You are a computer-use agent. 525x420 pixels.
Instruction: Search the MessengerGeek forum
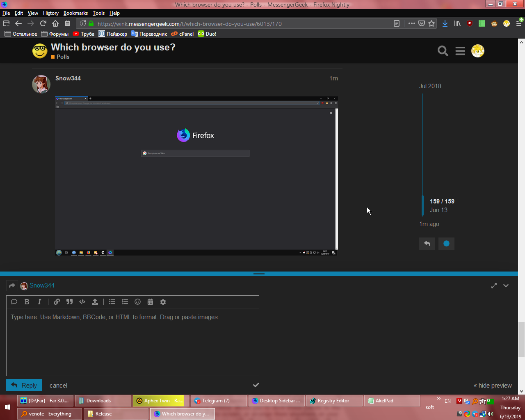tap(443, 51)
